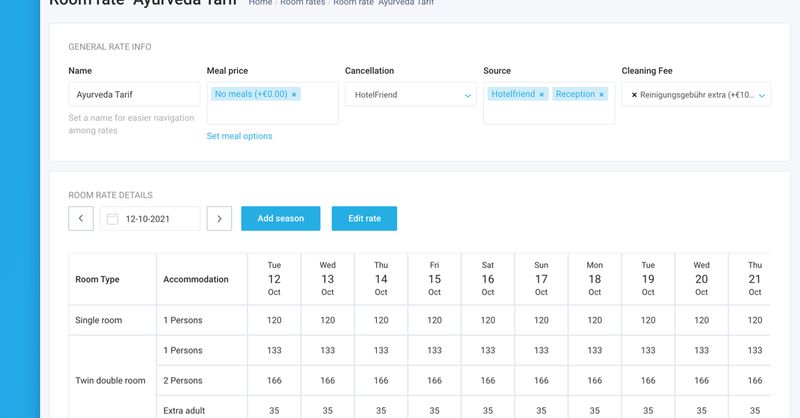This screenshot has height=418, width=800.
Task: Edit the rate Name input field
Action: point(134,94)
